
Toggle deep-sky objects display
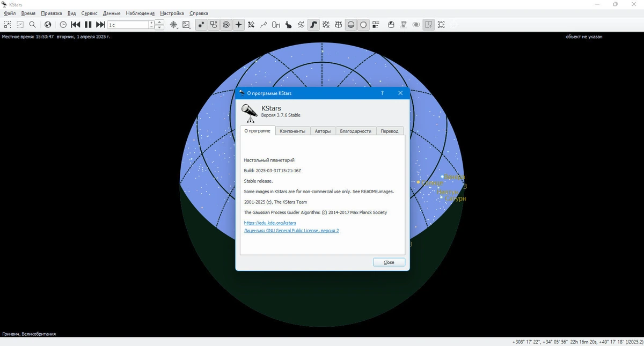[x=214, y=25]
